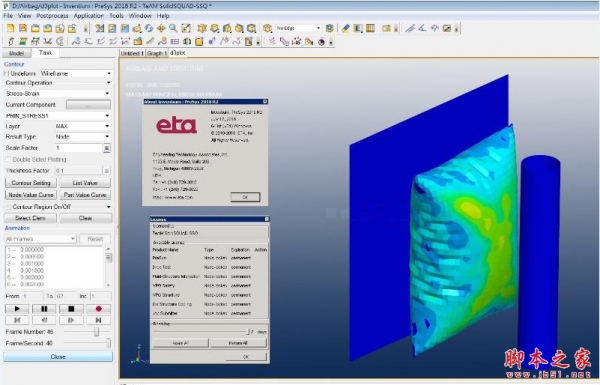
Task: Toggle the Undeform checkbox
Action: pyautogui.click(x=6, y=73)
